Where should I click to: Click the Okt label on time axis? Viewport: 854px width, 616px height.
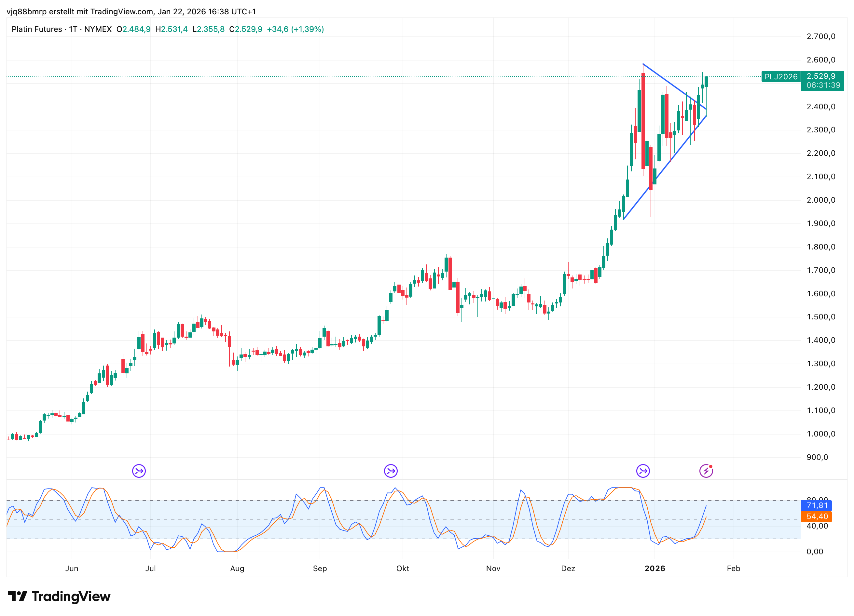click(x=403, y=568)
